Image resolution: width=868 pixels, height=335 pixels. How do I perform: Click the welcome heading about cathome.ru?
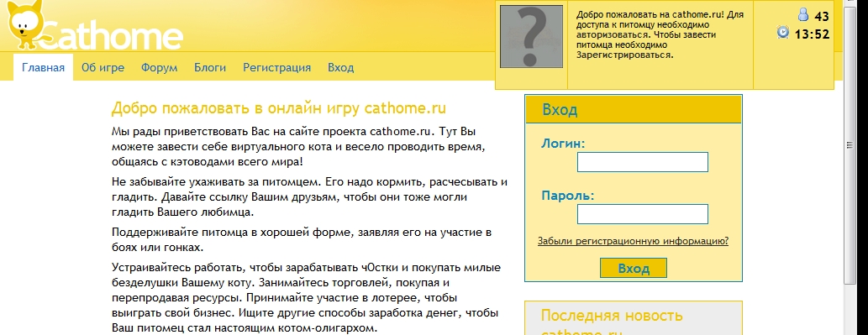tap(278, 107)
